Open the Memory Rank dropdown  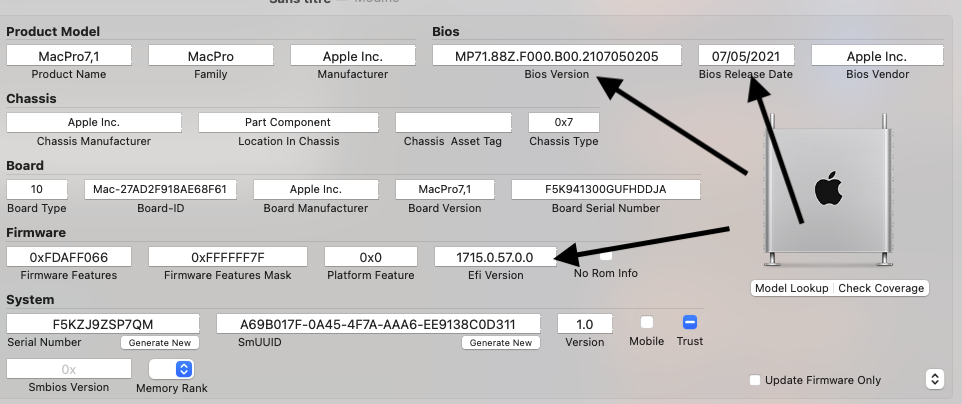click(172, 369)
